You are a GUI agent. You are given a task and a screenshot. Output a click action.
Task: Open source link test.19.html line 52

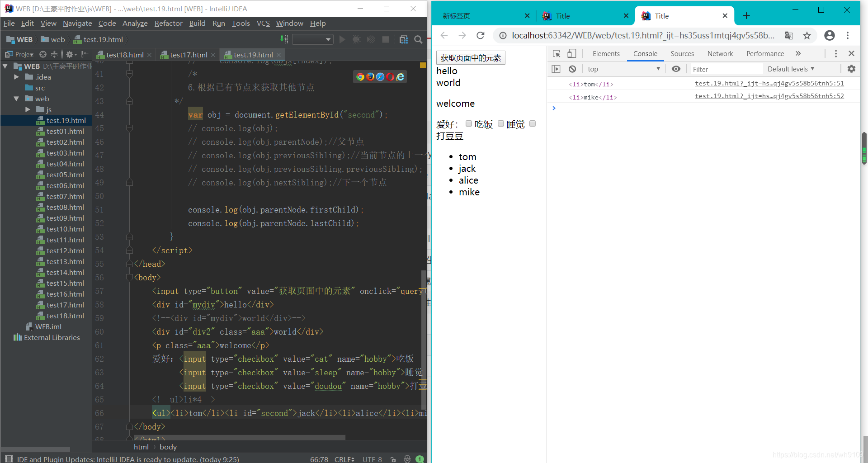click(769, 96)
